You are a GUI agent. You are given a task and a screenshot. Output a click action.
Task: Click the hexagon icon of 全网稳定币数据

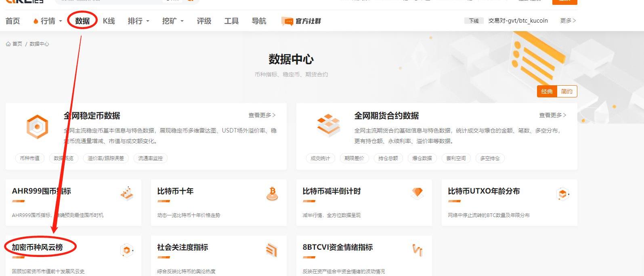point(37,126)
